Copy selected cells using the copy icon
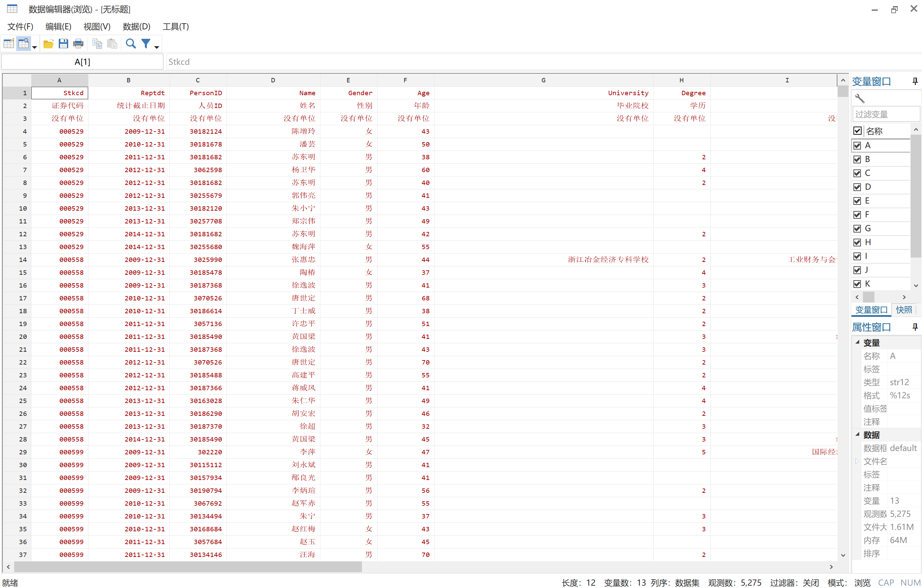 pyautogui.click(x=97, y=43)
